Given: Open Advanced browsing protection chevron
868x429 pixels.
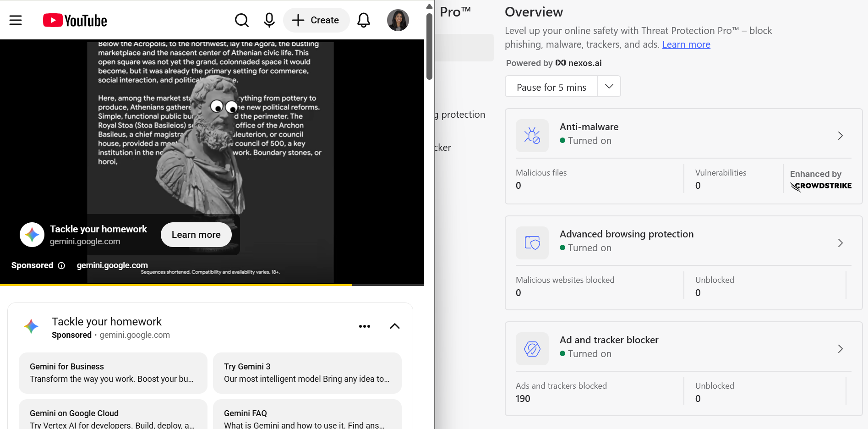Looking at the screenshot, I should click(x=841, y=243).
